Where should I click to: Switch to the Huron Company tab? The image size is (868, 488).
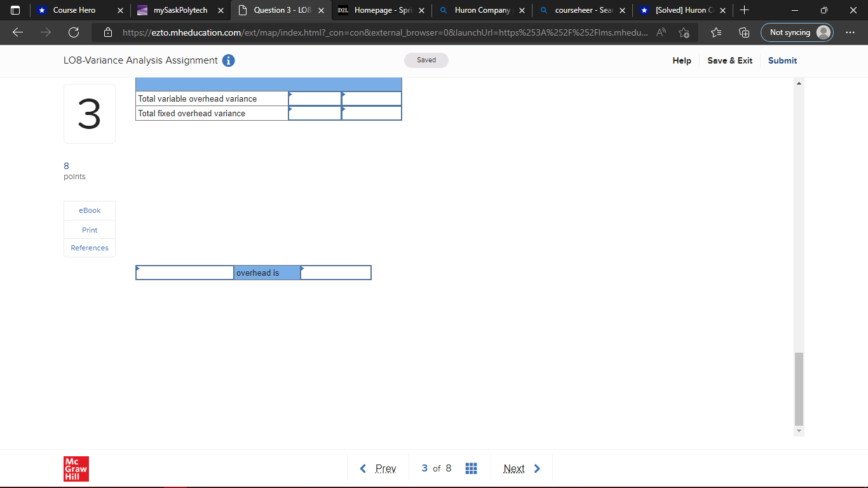coord(482,11)
